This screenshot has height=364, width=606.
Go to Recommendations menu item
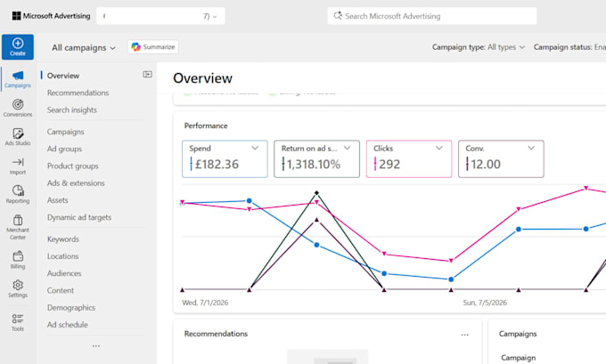78,93
